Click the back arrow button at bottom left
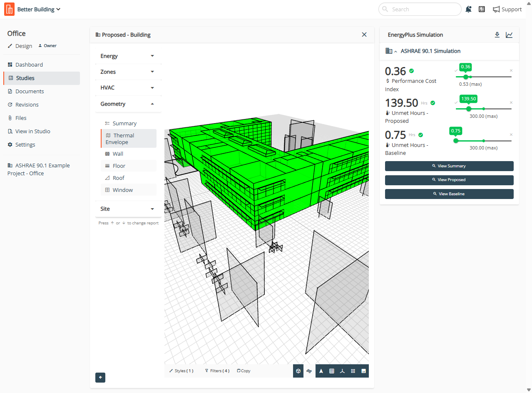The width and height of the screenshot is (532, 393). point(100,378)
